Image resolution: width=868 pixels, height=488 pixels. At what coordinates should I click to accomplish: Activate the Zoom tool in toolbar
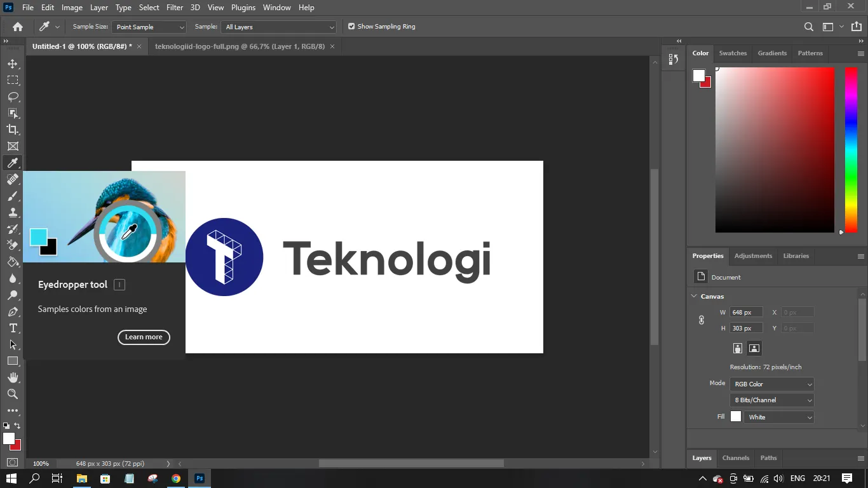point(13,394)
